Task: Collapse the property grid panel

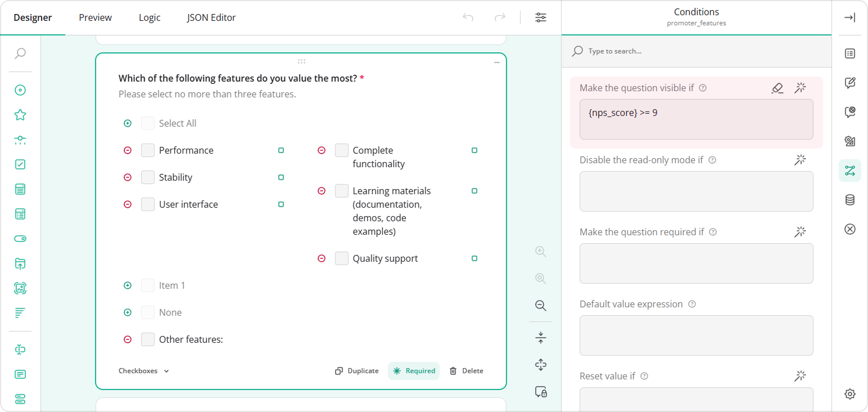Action: 850,17
